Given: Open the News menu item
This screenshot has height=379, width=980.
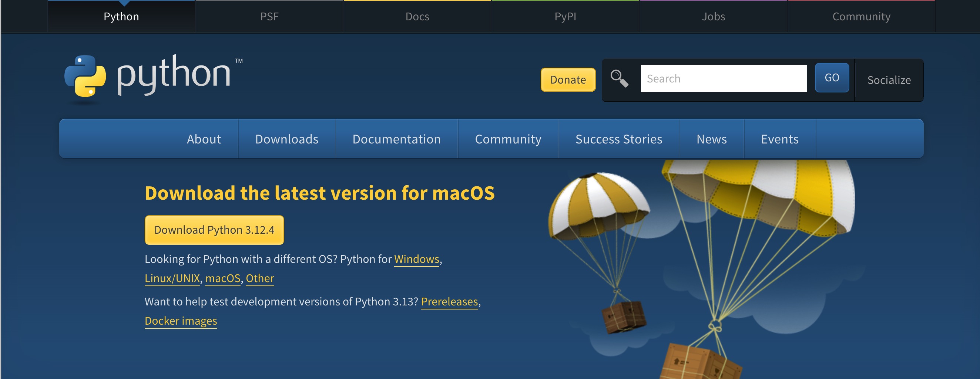Looking at the screenshot, I should (x=711, y=139).
